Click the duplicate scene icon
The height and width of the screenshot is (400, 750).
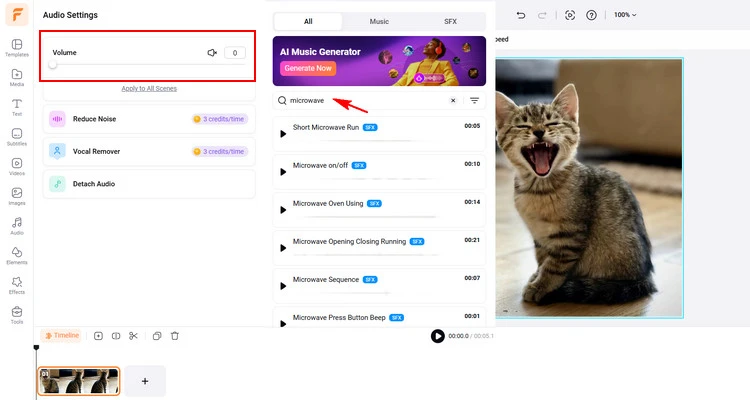(157, 336)
